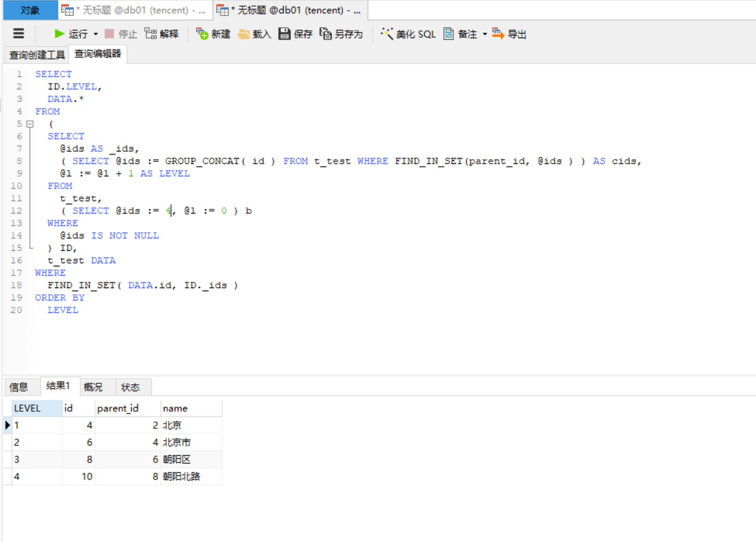756x542 pixels.
Task: Click the id column header
Action: 79,408
